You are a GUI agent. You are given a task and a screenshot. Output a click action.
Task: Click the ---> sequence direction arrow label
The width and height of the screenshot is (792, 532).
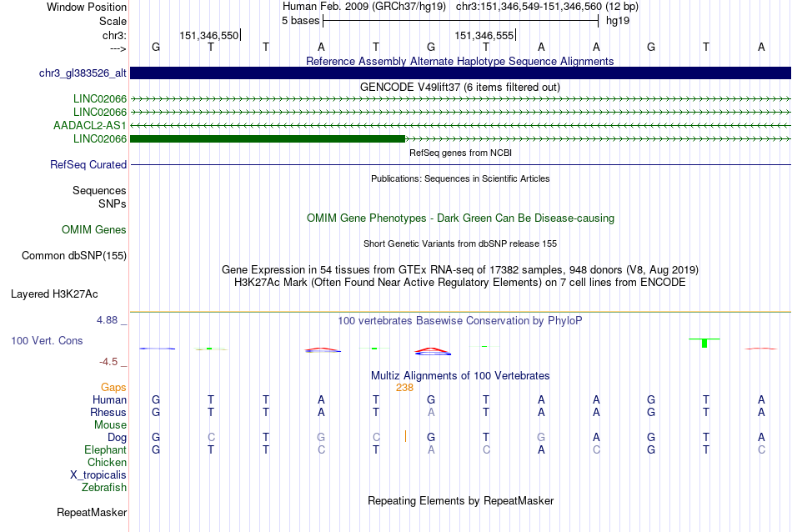coord(118,48)
